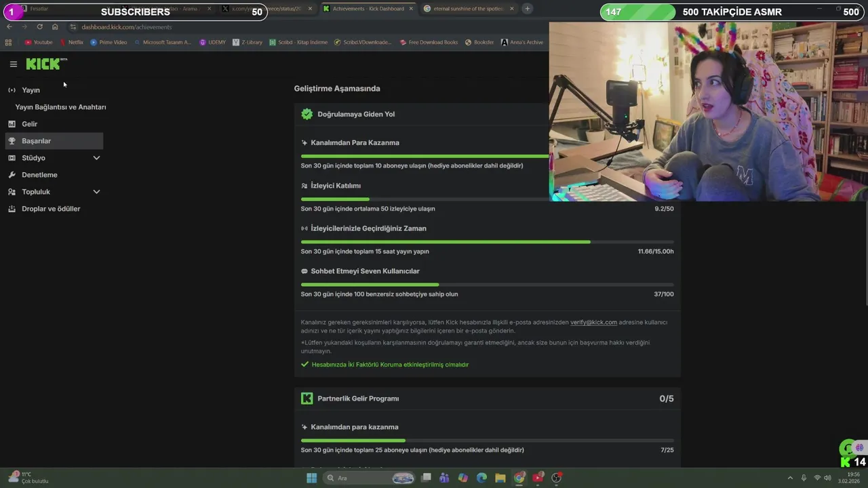The height and width of the screenshot is (488, 868).
Task: Go back one page in browser
Action: pyautogui.click(x=9, y=26)
